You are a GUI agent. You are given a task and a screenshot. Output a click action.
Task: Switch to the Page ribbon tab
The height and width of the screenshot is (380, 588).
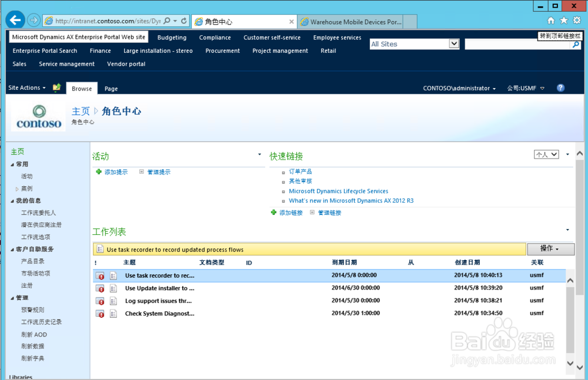pyautogui.click(x=111, y=89)
